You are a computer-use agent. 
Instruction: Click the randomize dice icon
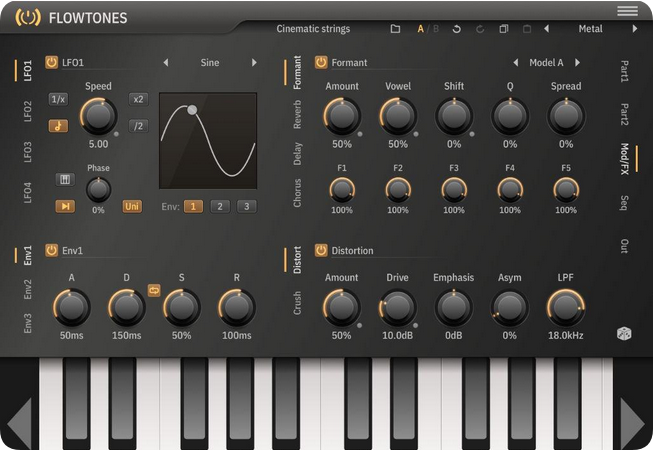pos(624,333)
